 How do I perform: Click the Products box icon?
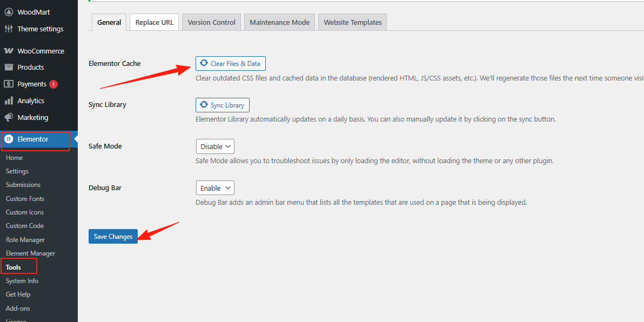9,67
